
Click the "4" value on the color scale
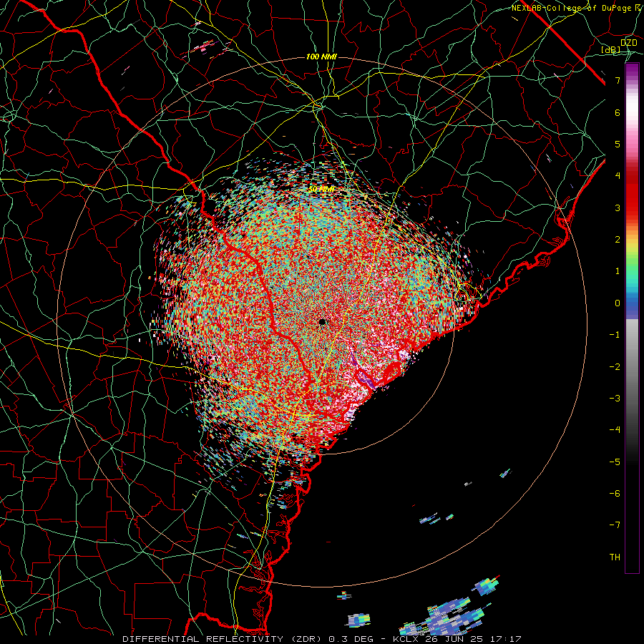[618, 176]
